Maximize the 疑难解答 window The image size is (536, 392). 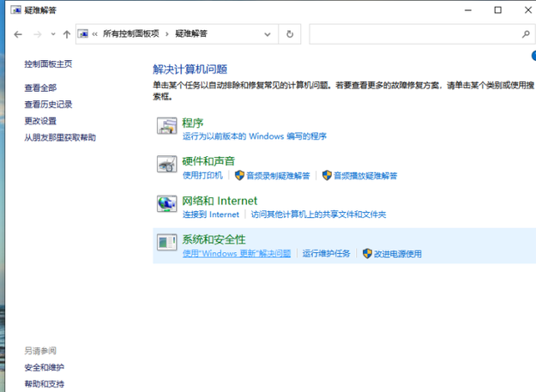pyautogui.click(x=498, y=10)
